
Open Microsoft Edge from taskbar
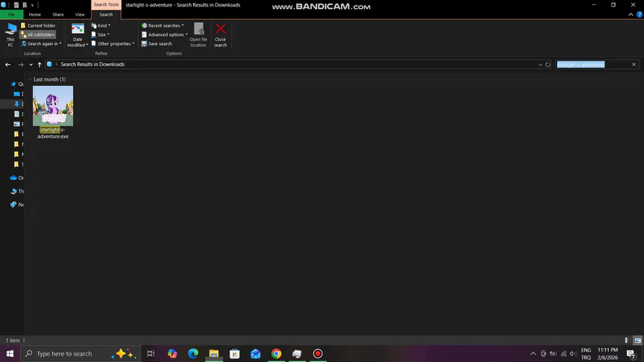pyautogui.click(x=193, y=353)
